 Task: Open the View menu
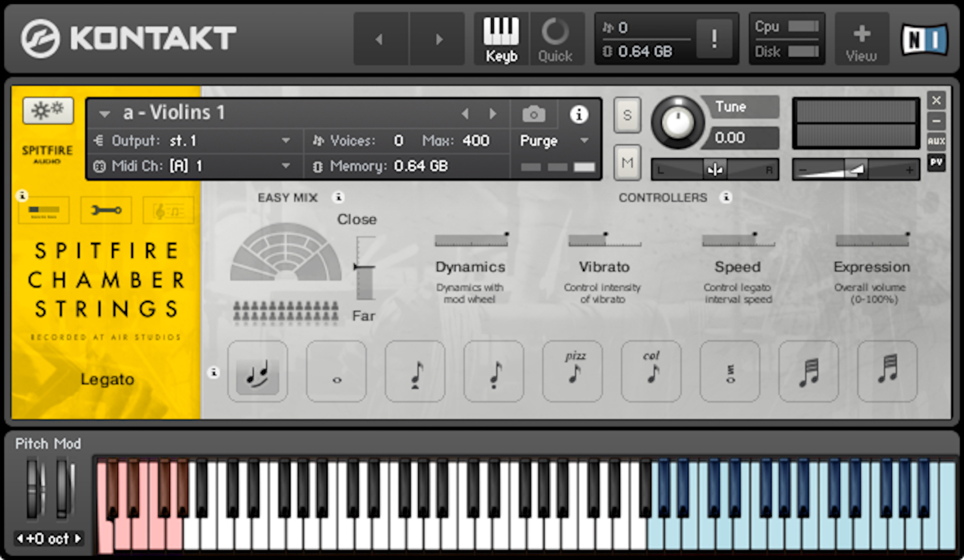(861, 39)
